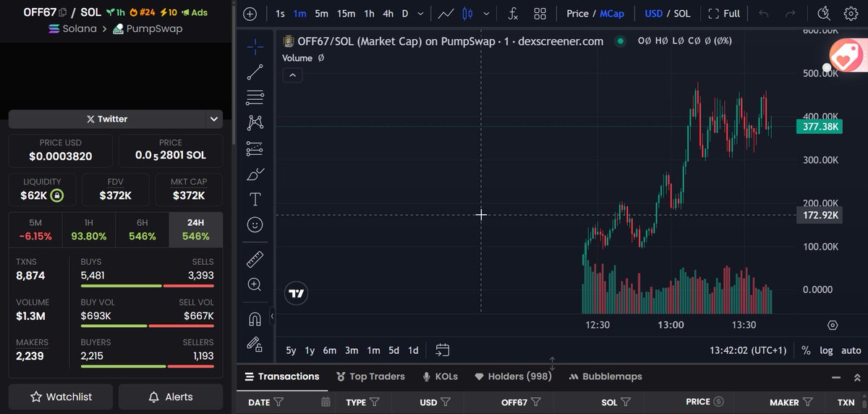This screenshot has width=868, height=414.
Task: Select the crosshair cursor tool
Action: (x=255, y=47)
